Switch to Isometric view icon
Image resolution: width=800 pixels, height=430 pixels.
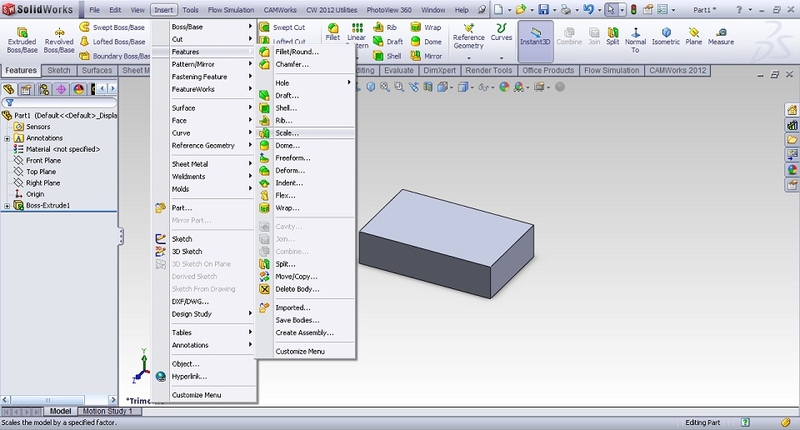[665, 30]
